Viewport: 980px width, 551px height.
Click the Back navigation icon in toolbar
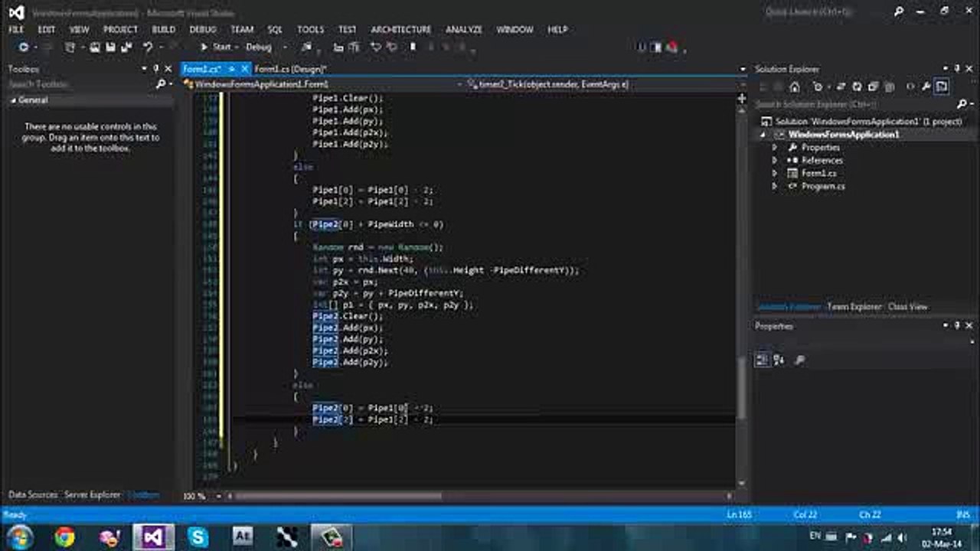point(23,47)
